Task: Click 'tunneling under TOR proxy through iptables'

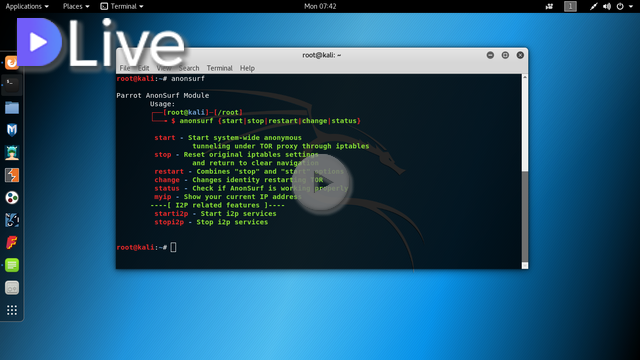Action: click(280, 146)
